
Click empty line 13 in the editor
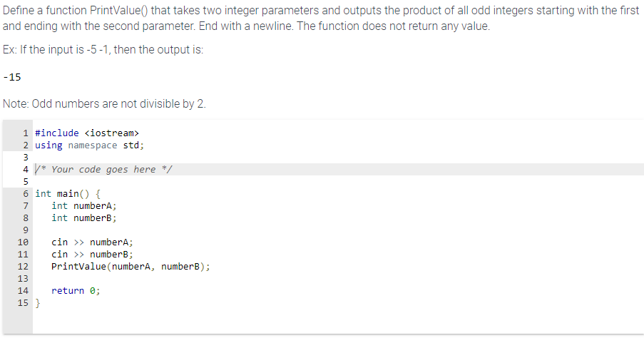[338, 279]
